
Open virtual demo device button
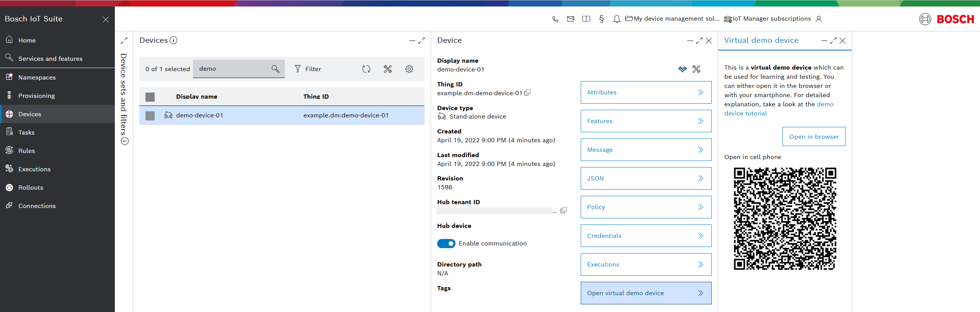(646, 293)
